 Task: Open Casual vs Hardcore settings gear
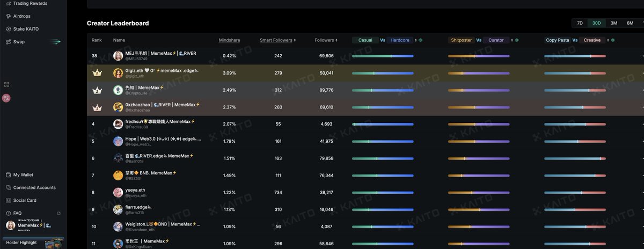tap(420, 40)
